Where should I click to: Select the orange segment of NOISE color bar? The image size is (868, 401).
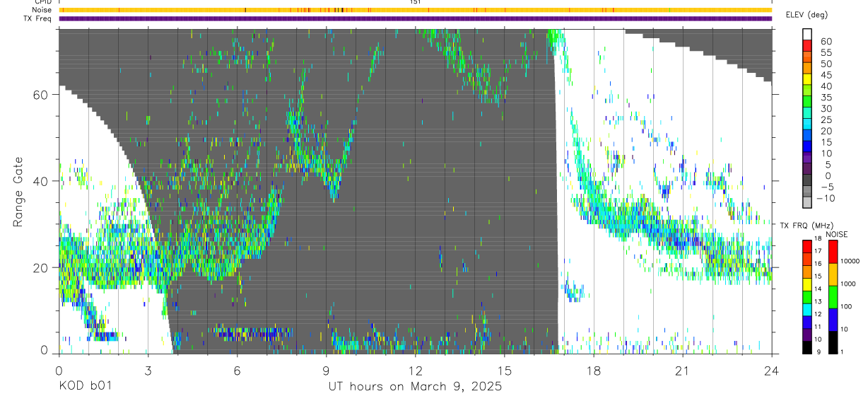[833, 274]
